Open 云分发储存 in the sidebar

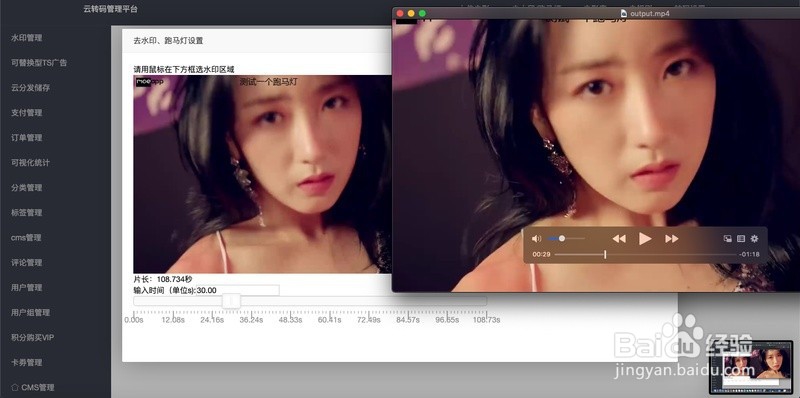pyautogui.click(x=31, y=88)
